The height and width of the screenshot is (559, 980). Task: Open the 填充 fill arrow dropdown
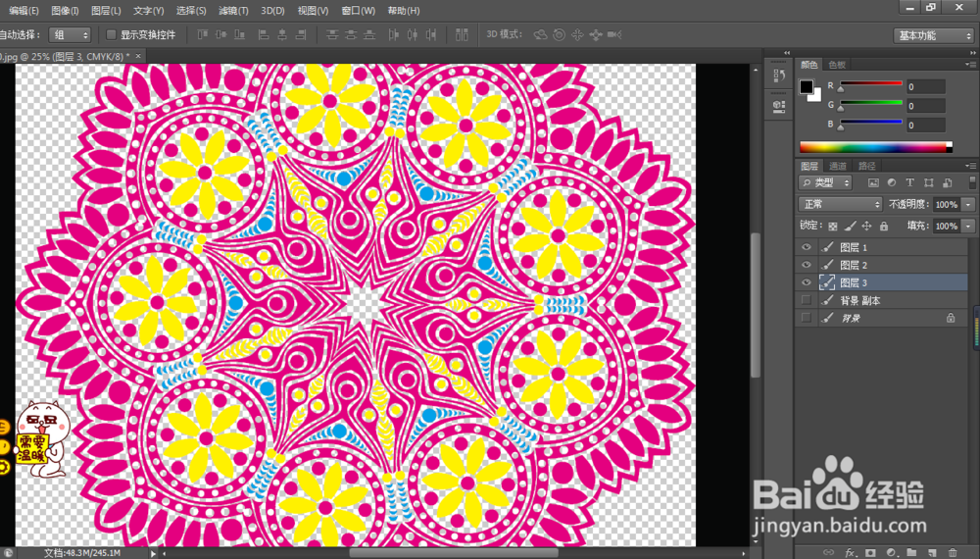coord(968,226)
